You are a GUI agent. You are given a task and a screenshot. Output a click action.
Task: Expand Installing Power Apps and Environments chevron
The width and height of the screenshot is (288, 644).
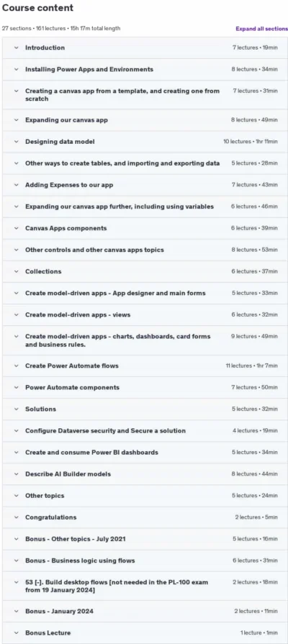click(x=17, y=69)
